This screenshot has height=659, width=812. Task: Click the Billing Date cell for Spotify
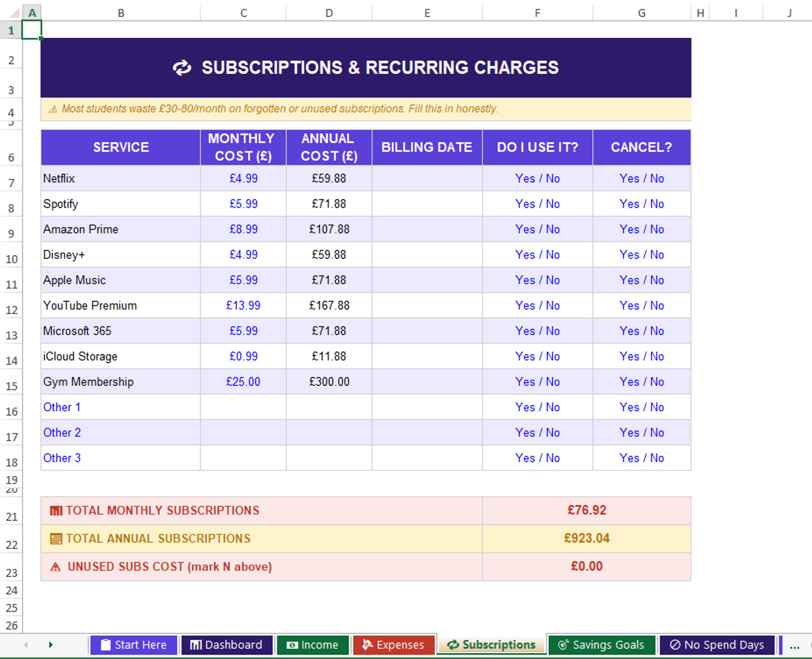[427, 204]
